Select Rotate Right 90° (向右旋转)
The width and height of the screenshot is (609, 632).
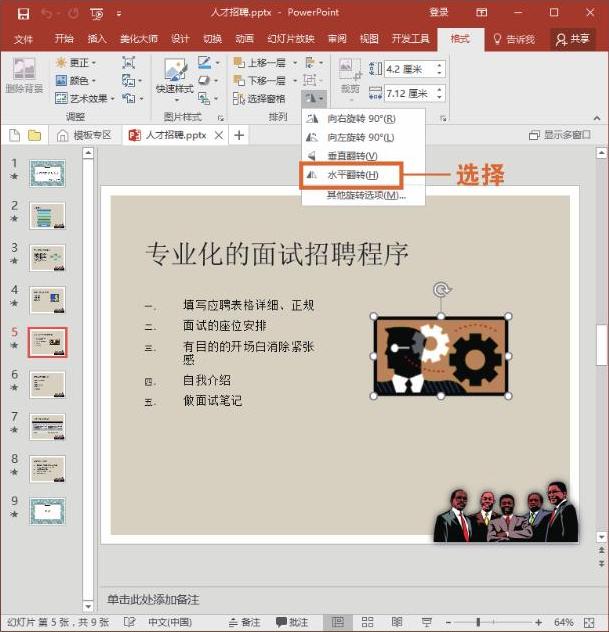click(363, 118)
